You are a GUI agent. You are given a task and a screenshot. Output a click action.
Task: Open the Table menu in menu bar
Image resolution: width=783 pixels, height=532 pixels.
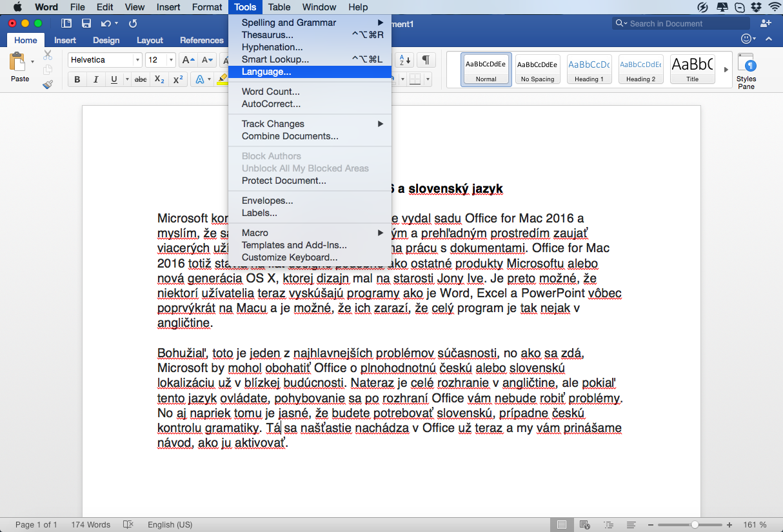pos(279,7)
